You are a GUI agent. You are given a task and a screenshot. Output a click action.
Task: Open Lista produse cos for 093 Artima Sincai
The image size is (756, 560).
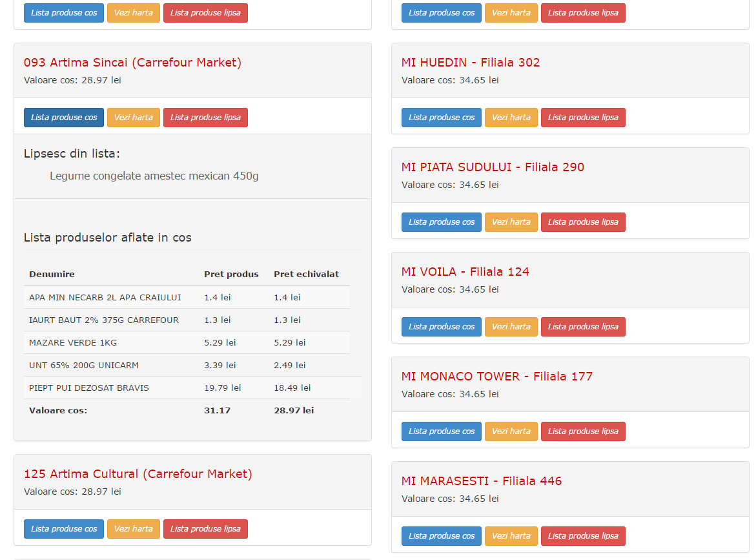[x=64, y=117]
